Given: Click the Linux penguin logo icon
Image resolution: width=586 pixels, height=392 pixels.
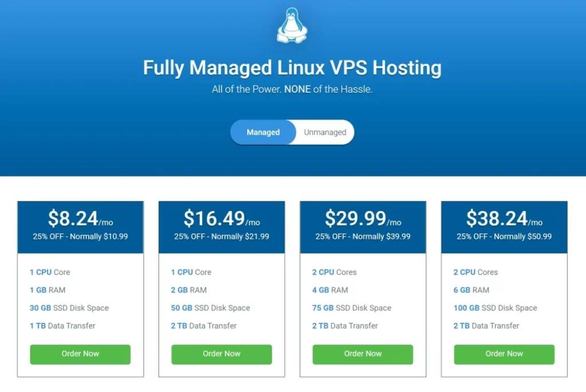Looking at the screenshot, I should 292,25.
